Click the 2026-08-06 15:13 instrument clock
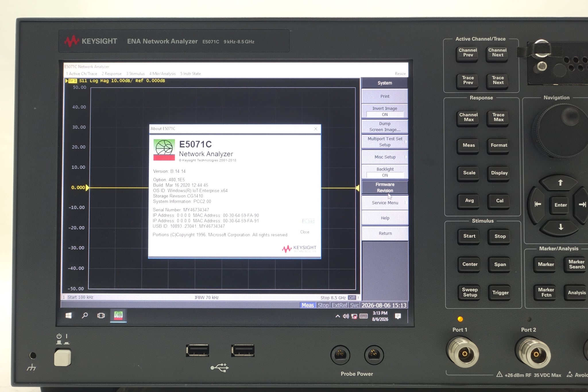The height and width of the screenshot is (392, 588). coord(384,305)
